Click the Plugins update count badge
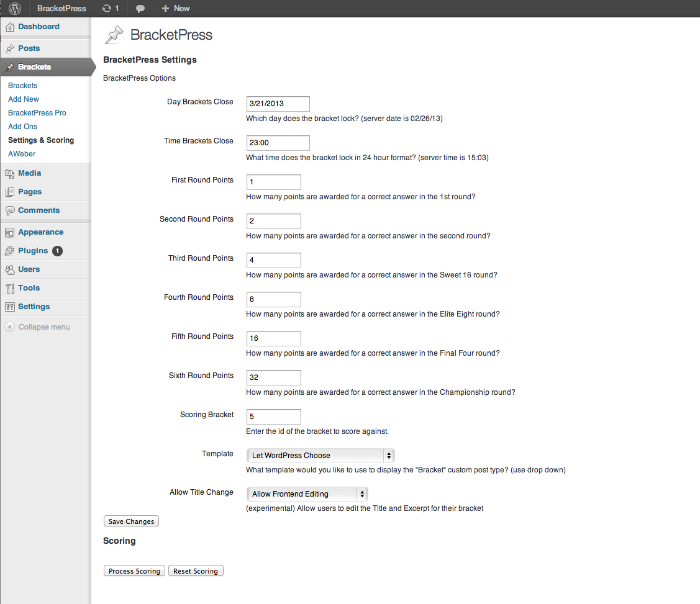The image size is (700, 604). [57, 251]
